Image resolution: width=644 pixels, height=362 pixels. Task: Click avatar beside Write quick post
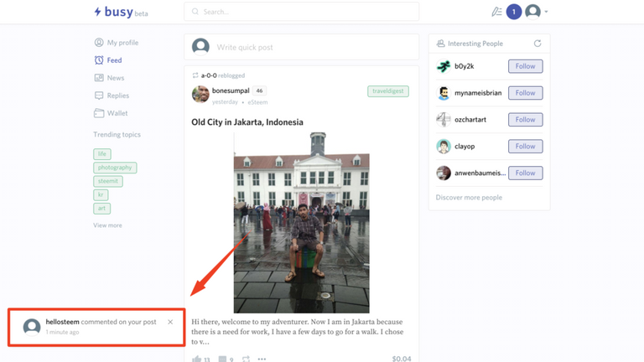pos(200,47)
